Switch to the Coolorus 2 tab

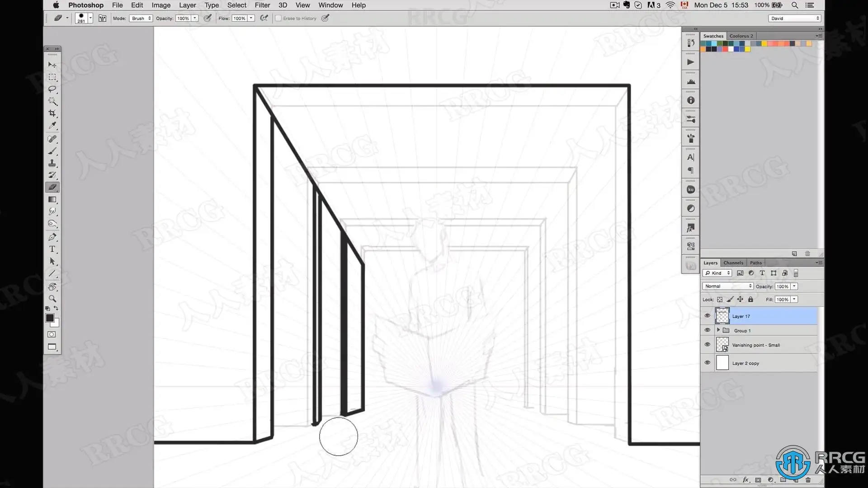(x=741, y=36)
